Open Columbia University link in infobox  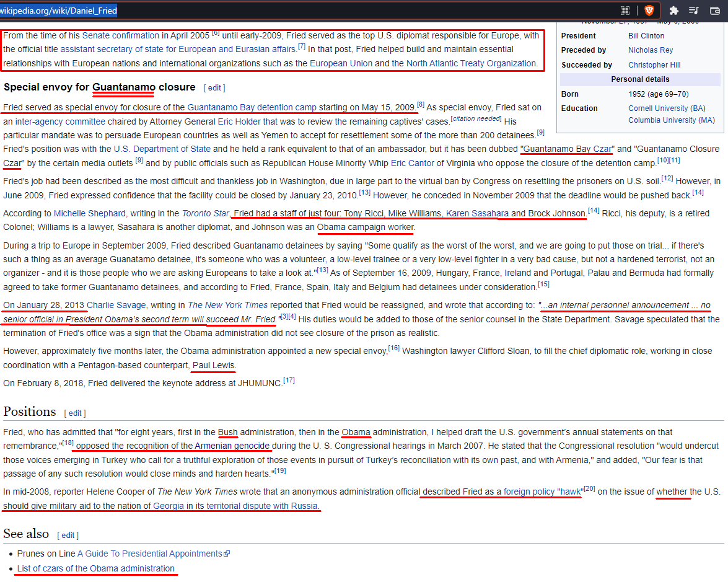[x=662, y=120]
